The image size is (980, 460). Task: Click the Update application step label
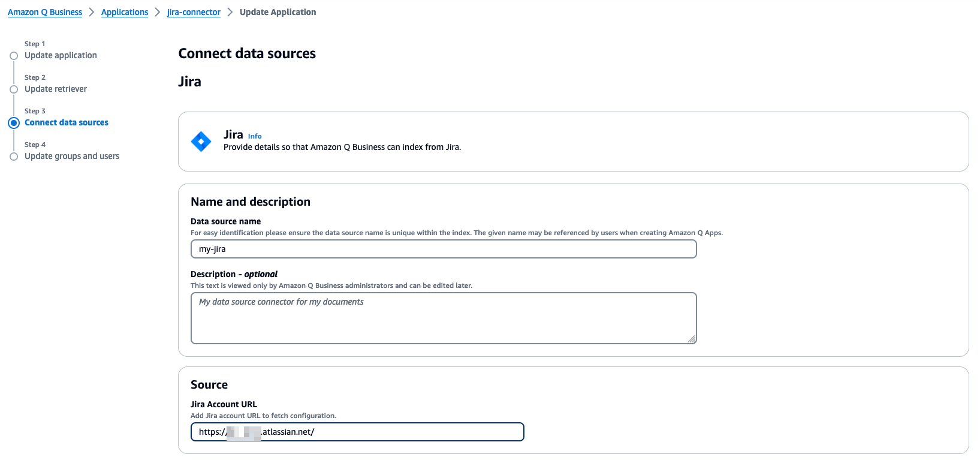61,55
